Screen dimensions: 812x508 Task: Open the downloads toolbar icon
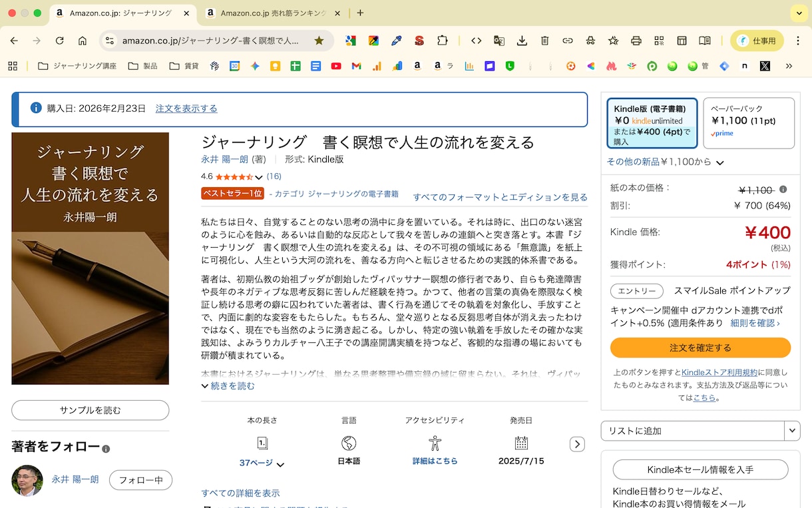click(x=522, y=41)
